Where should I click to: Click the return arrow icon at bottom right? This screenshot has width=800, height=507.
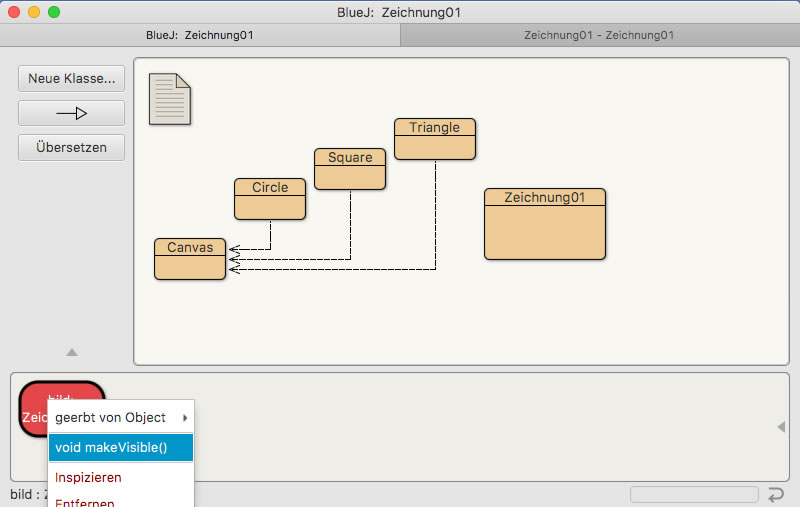tap(776, 494)
